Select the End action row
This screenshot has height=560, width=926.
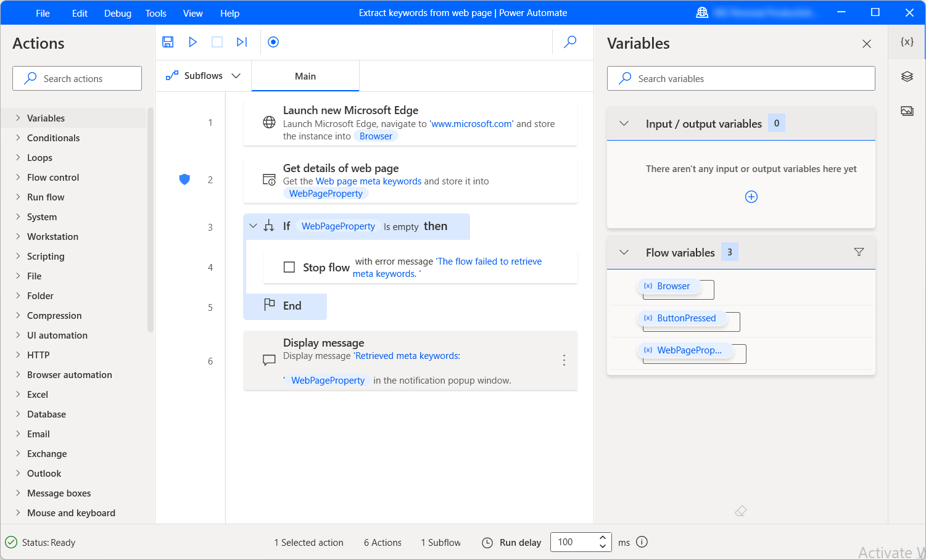click(x=285, y=307)
